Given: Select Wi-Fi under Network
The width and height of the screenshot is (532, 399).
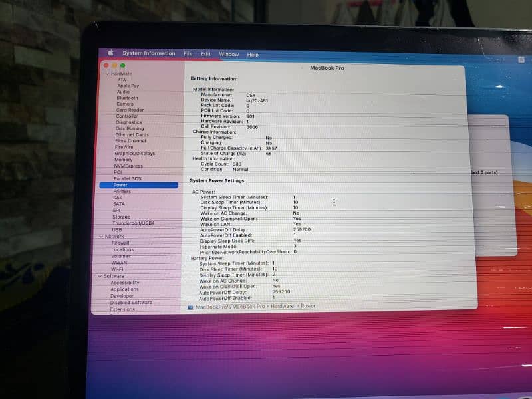Looking at the screenshot, I should pos(117,269).
